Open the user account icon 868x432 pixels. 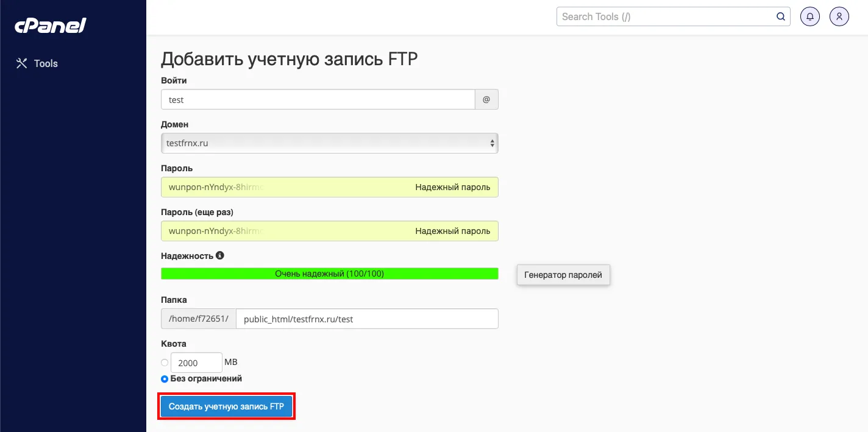839,16
